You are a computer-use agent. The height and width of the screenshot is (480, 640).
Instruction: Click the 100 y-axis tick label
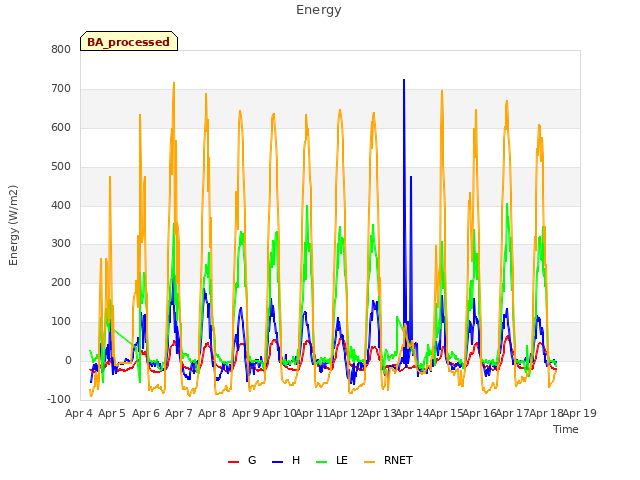(x=61, y=322)
